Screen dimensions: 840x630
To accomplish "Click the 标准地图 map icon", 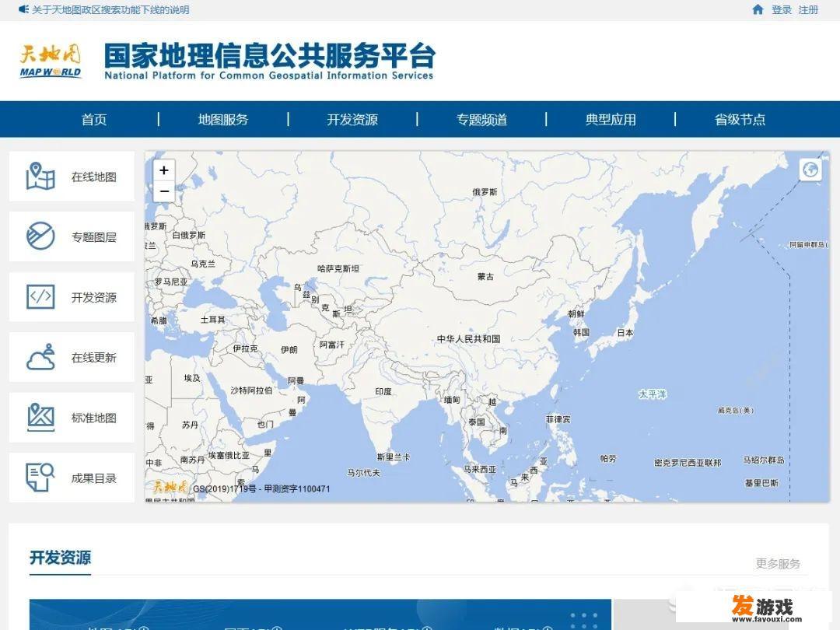I will [x=40, y=418].
